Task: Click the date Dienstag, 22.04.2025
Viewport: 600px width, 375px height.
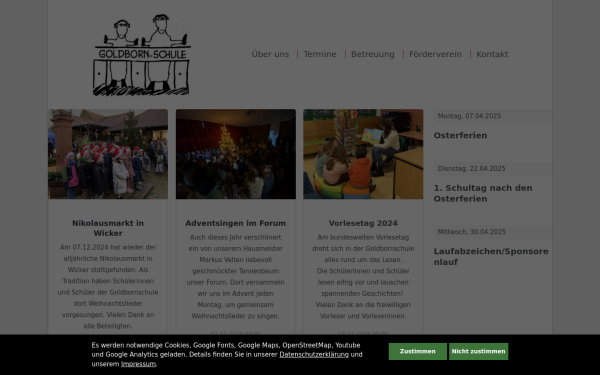Action: 471,168
